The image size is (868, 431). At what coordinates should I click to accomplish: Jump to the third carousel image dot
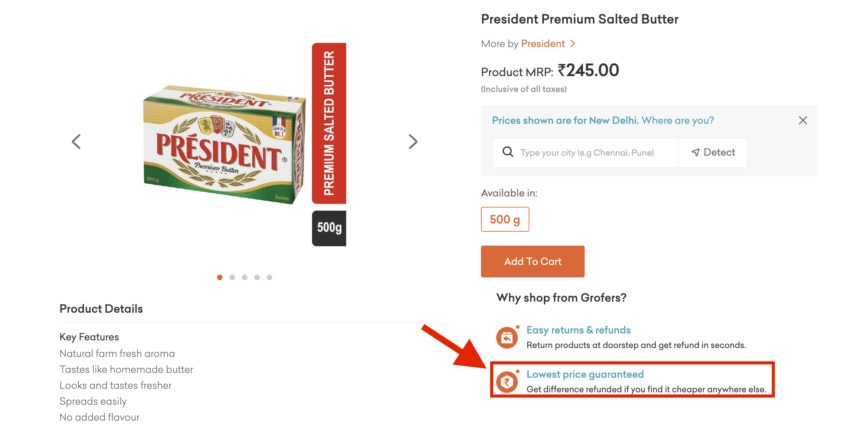click(245, 277)
